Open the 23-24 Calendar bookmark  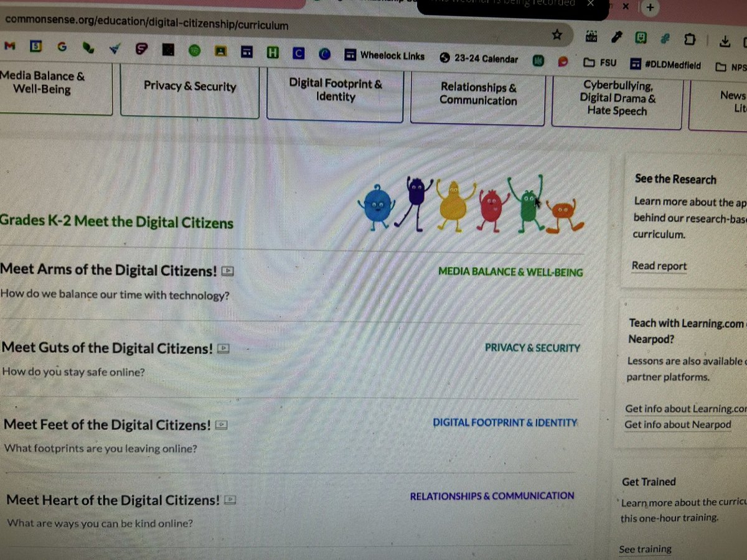coord(479,58)
